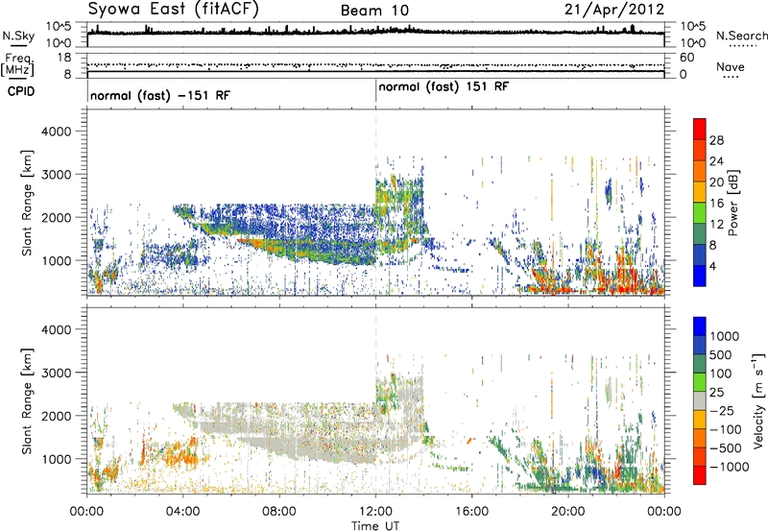Click the velocity panel 'Slant Range [km]' label
Viewport: 768px width, 532px height.
pyautogui.click(x=27, y=401)
